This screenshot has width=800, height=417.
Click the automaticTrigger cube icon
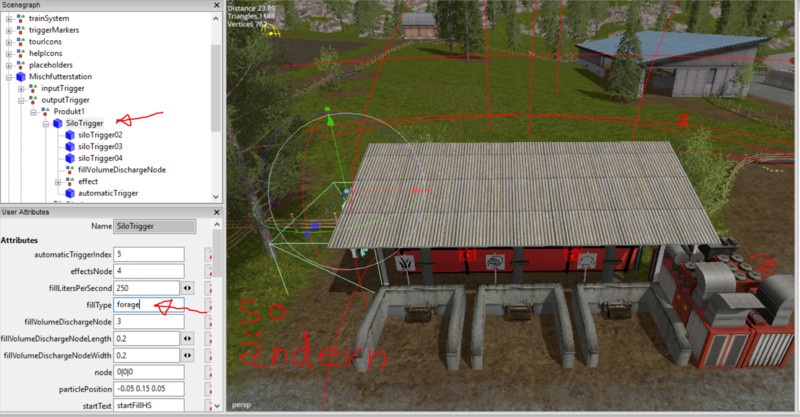[x=69, y=193]
